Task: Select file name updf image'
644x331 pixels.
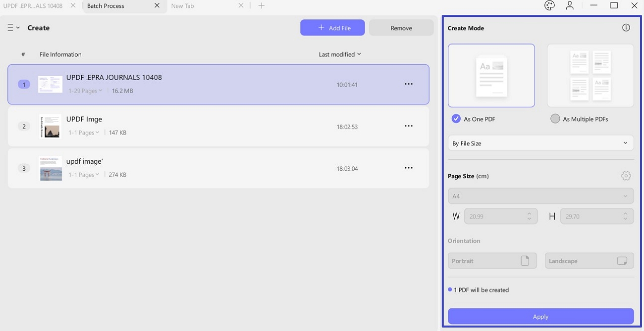Action: (85, 161)
